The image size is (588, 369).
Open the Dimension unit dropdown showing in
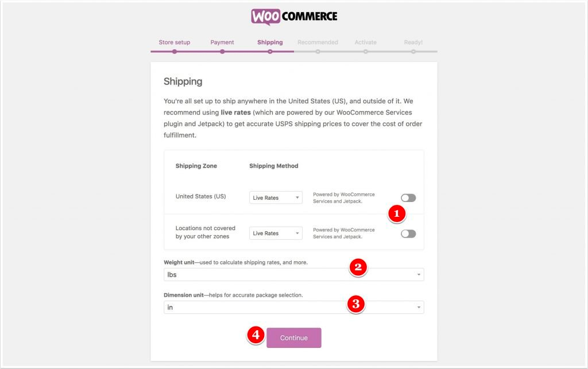coord(294,307)
